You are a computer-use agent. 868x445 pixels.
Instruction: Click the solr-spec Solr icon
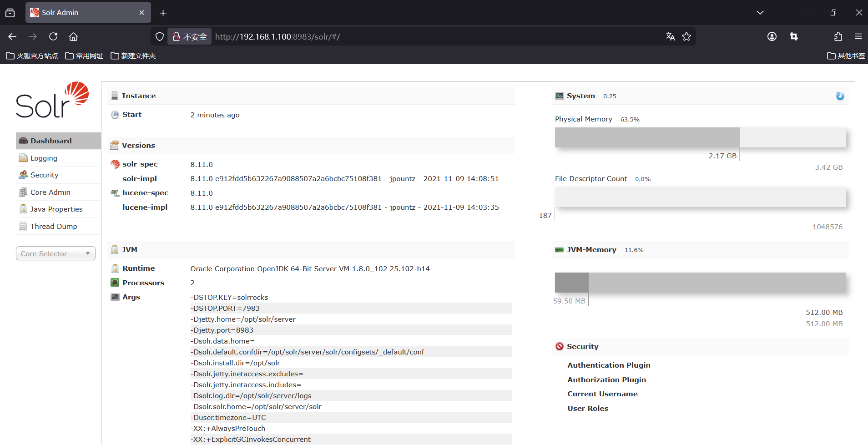click(x=115, y=164)
